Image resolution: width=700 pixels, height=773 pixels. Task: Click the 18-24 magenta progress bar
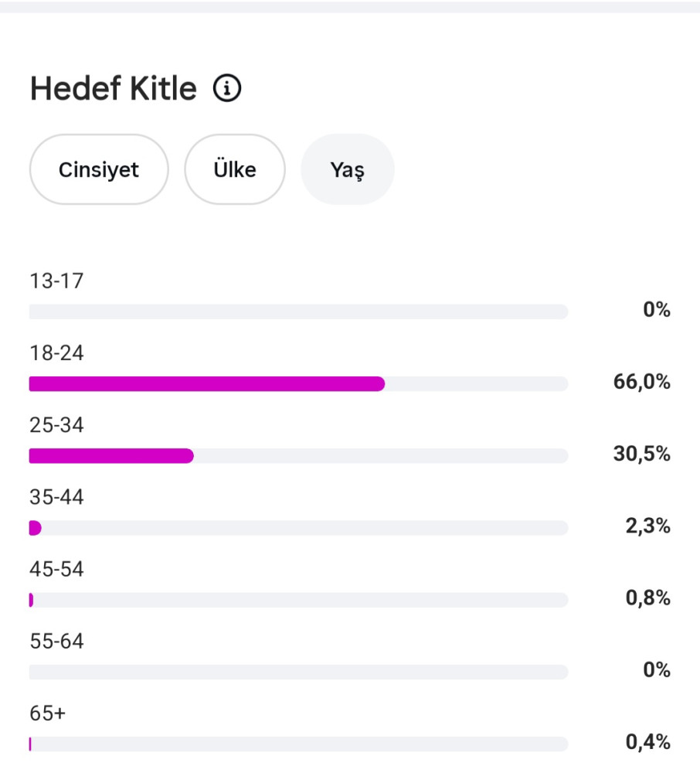(207, 383)
